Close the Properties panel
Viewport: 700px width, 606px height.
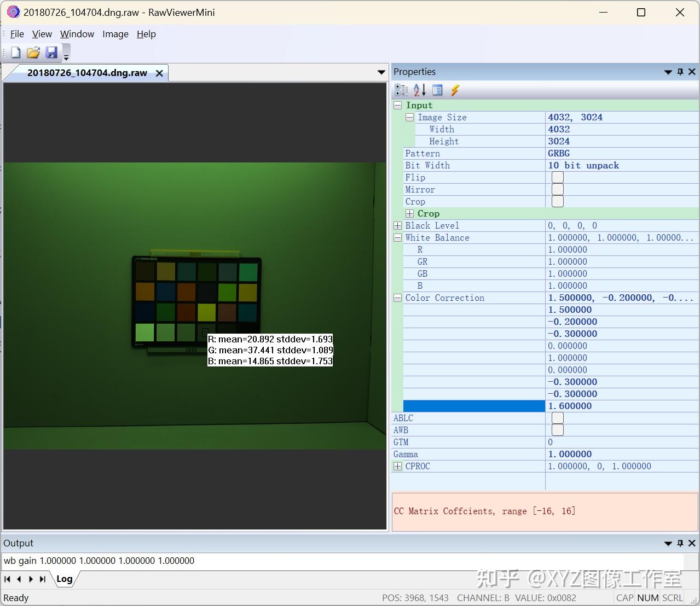[x=692, y=72]
